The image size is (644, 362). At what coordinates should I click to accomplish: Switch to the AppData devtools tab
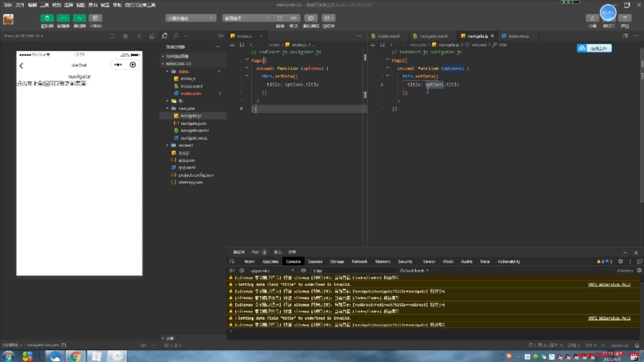click(270, 261)
